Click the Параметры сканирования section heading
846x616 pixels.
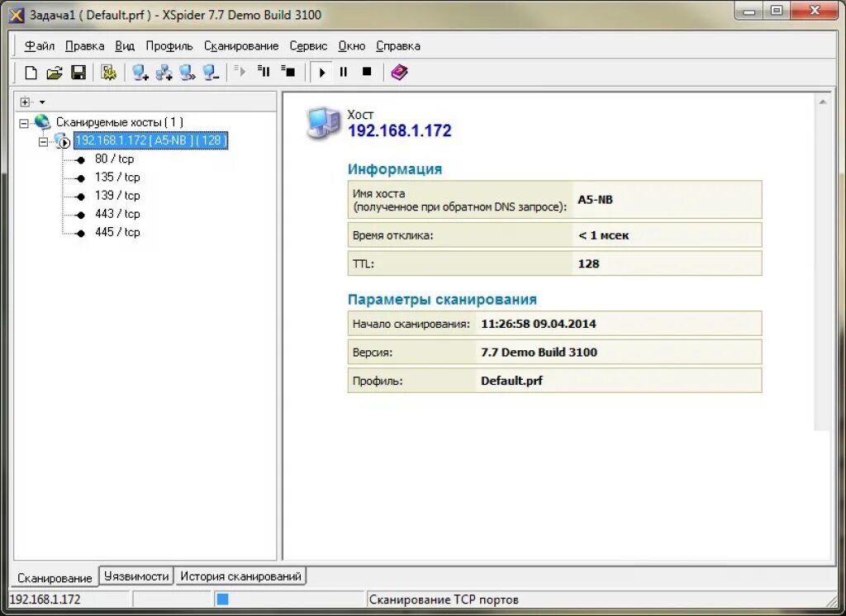(443, 300)
